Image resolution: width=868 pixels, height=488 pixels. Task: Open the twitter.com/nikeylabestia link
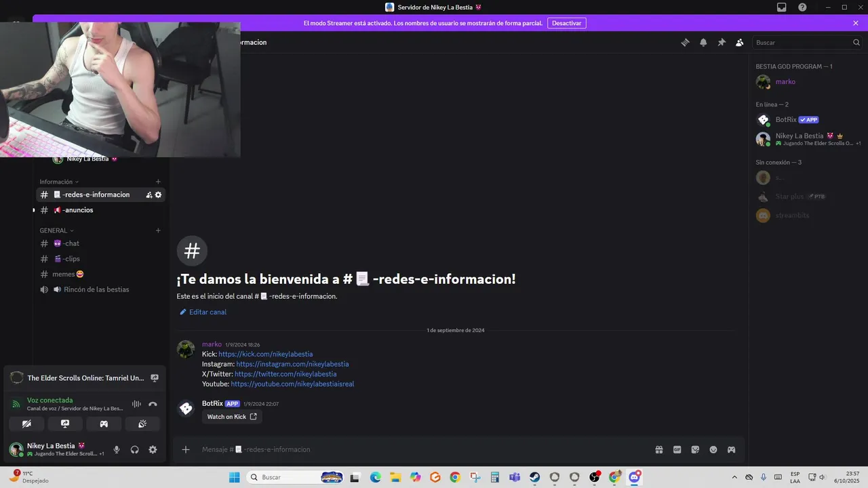[x=285, y=374]
